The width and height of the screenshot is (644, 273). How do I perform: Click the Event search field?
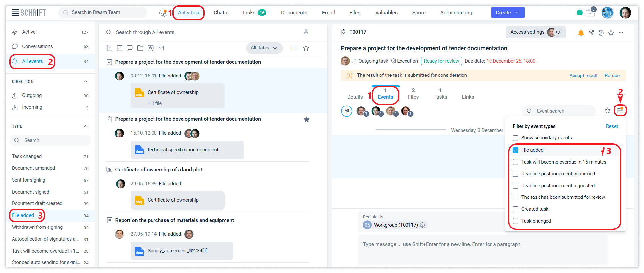[x=562, y=111]
